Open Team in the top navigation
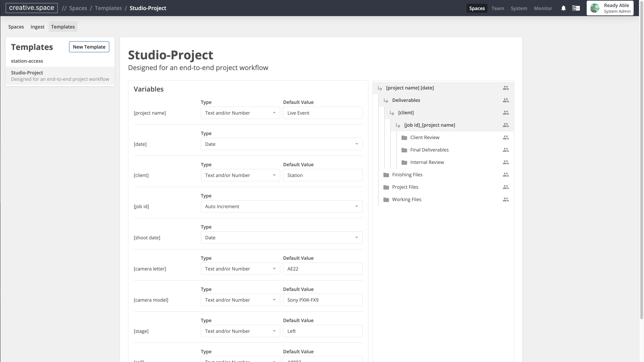Image resolution: width=644 pixels, height=362 pixels. tap(497, 8)
